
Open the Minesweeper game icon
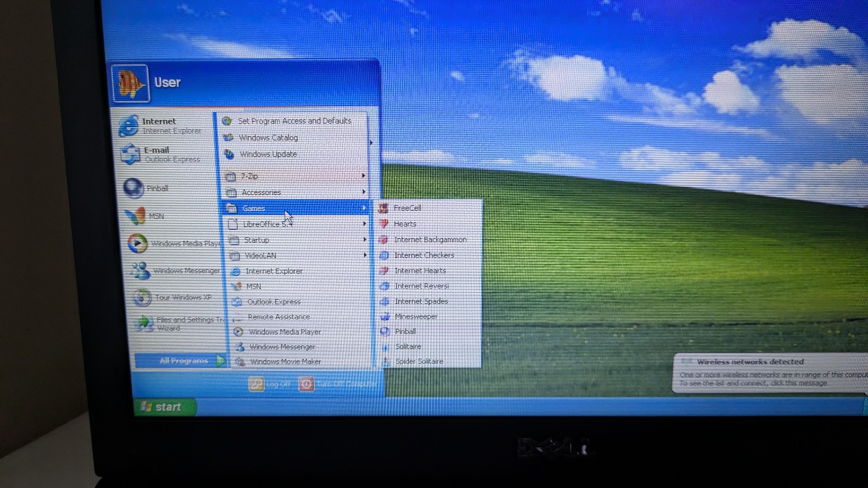(385, 316)
